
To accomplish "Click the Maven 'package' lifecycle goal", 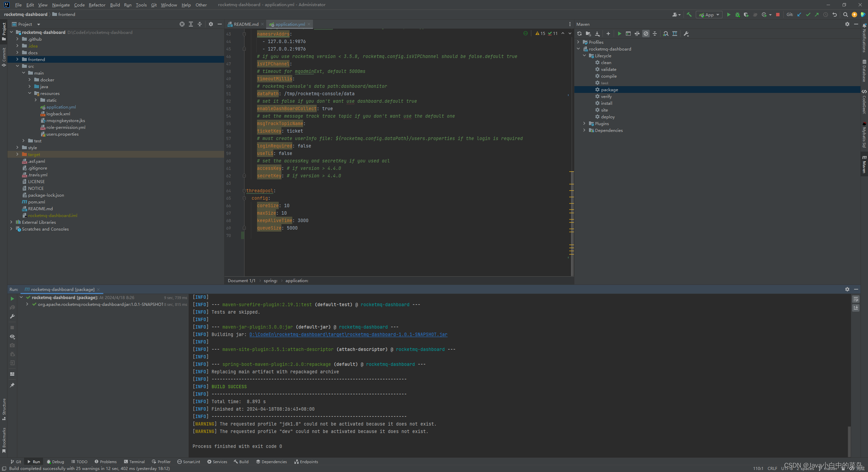I will pyautogui.click(x=609, y=90).
